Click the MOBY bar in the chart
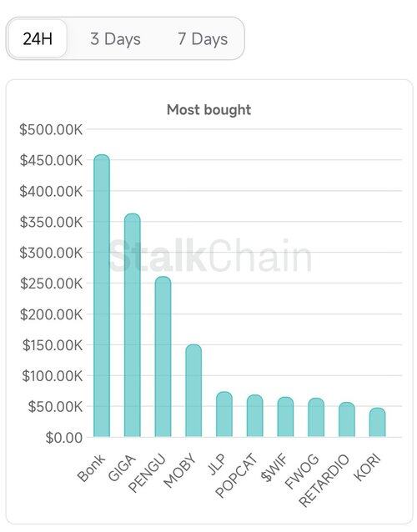 [x=193, y=390]
